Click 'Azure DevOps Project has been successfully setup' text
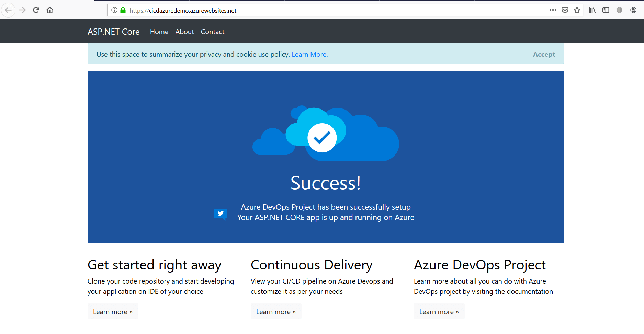The height and width of the screenshot is (334, 644). (x=326, y=207)
